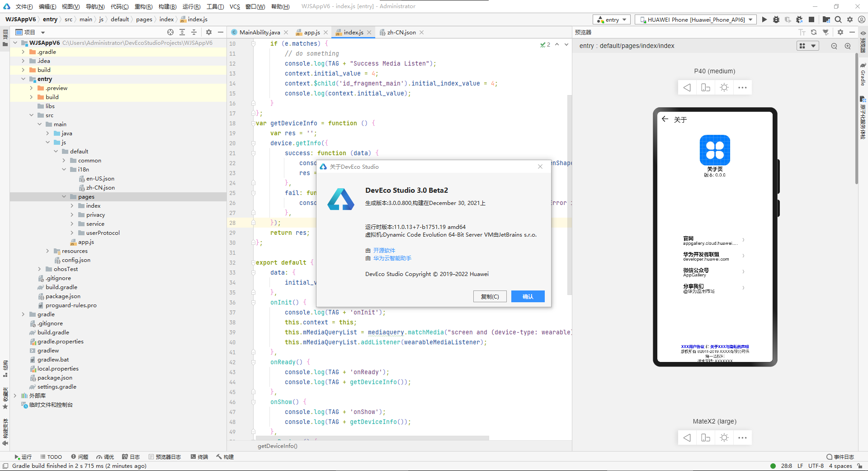Open previewer panel settings gear

point(840,32)
